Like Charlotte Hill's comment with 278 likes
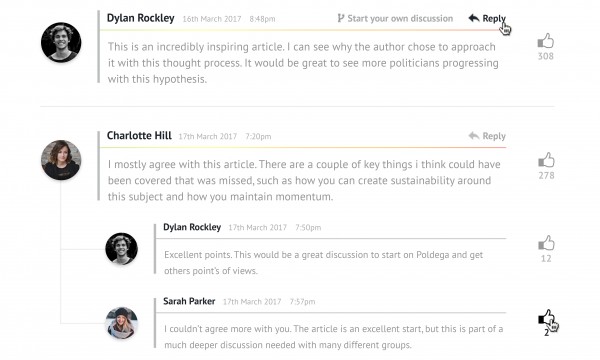Image resolution: width=600 pixels, height=360 pixels. tap(546, 160)
